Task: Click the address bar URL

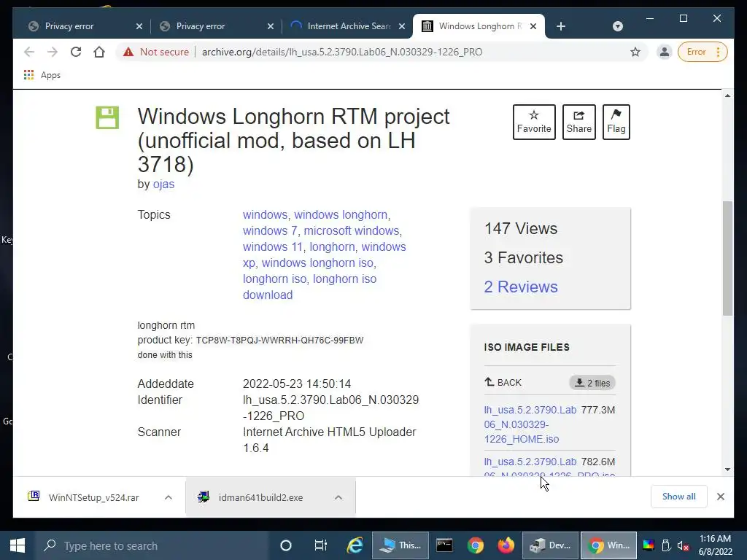Action: tap(342, 52)
